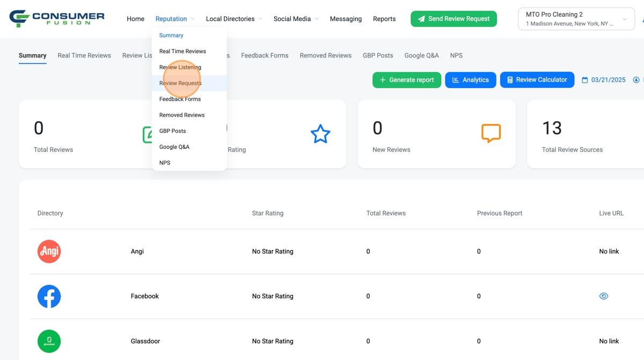Switch to the Summary tab
Viewport: 644px width, 360px height.
pos(33,55)
